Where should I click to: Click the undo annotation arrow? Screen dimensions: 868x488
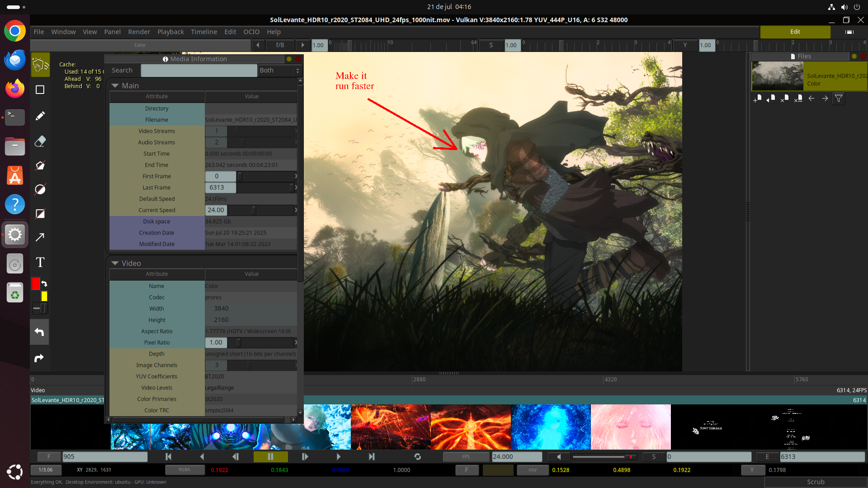click(39, 332)
